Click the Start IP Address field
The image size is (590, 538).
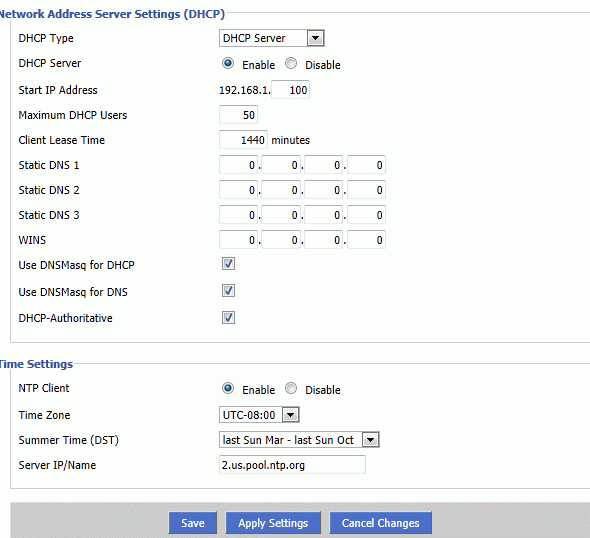[x=291, y=90]
